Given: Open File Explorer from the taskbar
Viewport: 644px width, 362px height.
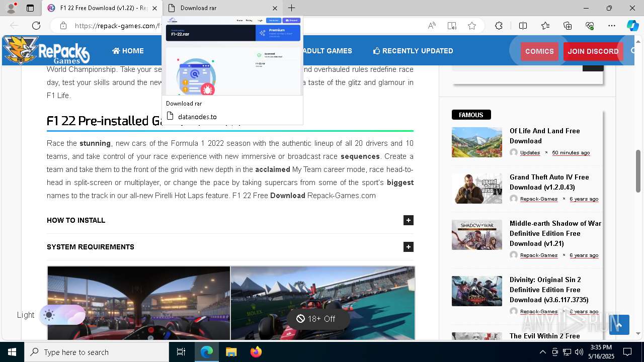Looking at the screenshot, I should pos(231,352).
